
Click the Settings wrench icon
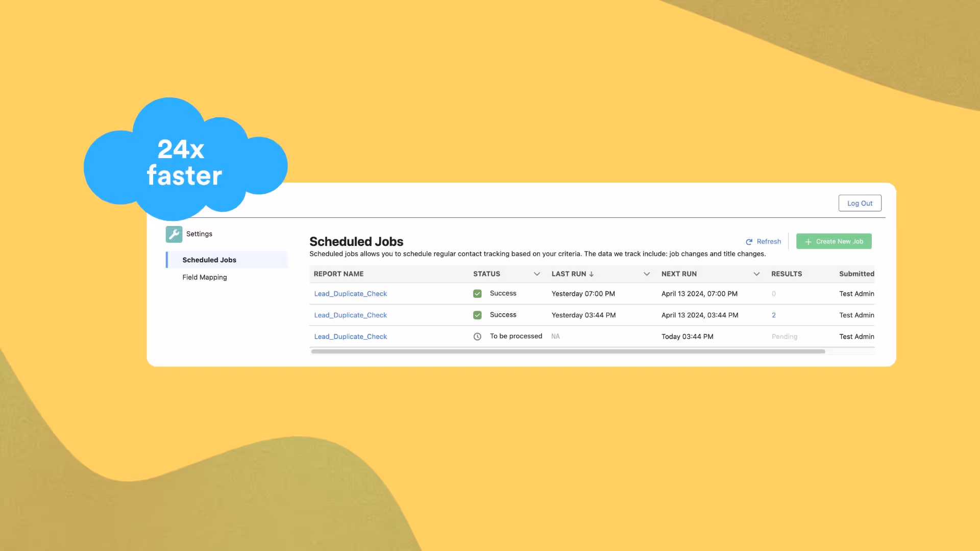[x=174, y=234]
